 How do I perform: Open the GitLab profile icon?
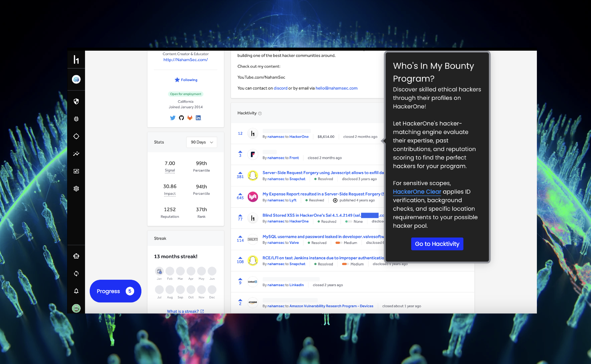[x=190, y=118]
